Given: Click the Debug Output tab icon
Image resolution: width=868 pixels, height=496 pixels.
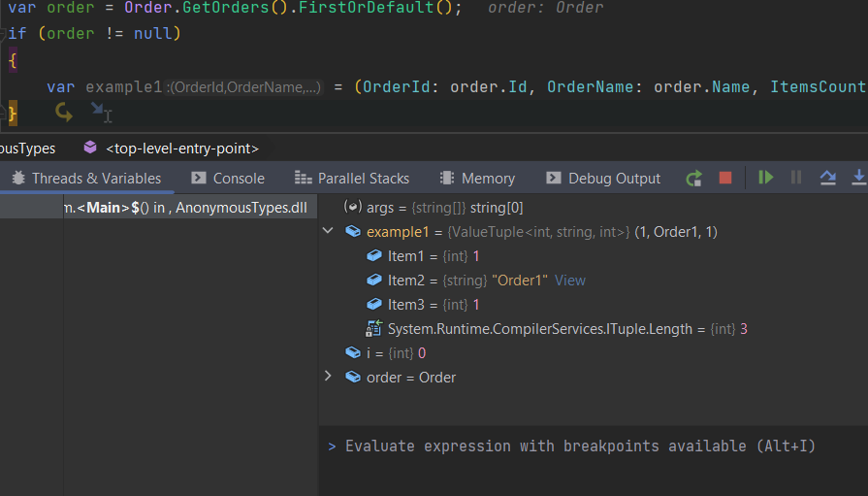Looking at the screenshot, I should 553,178.
